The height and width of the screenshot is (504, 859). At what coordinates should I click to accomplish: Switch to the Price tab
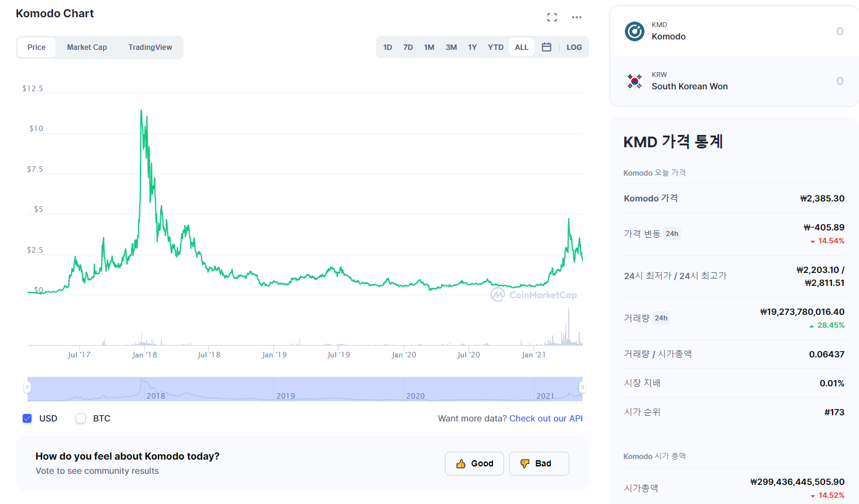(36, 47)
